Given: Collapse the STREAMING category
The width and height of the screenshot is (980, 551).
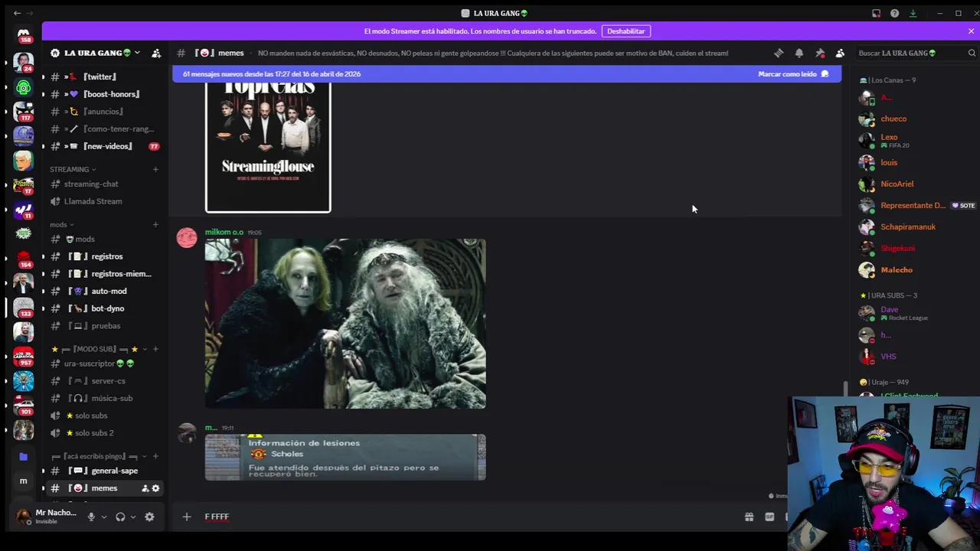Looking at the screenshot, I should coord(73,169).
